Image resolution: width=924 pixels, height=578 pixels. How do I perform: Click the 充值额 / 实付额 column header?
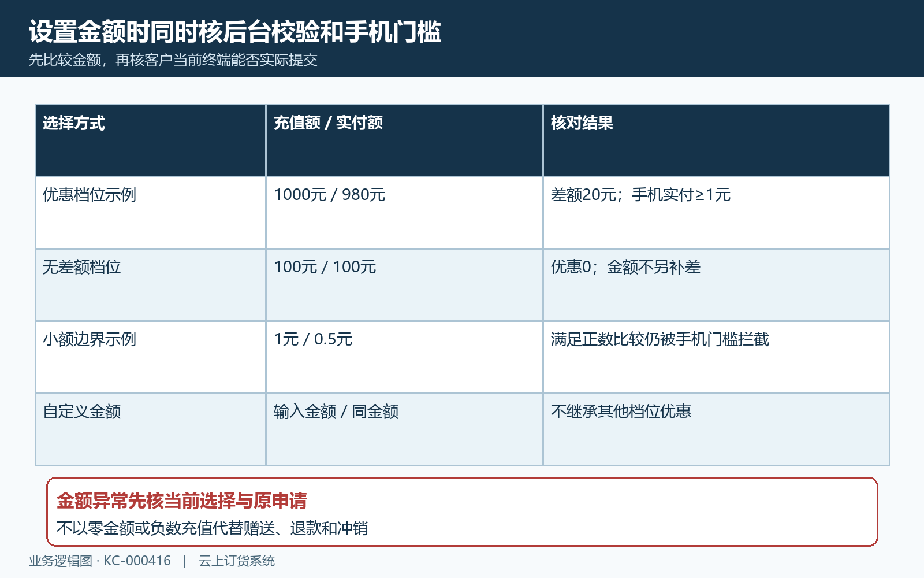point(328,123)
